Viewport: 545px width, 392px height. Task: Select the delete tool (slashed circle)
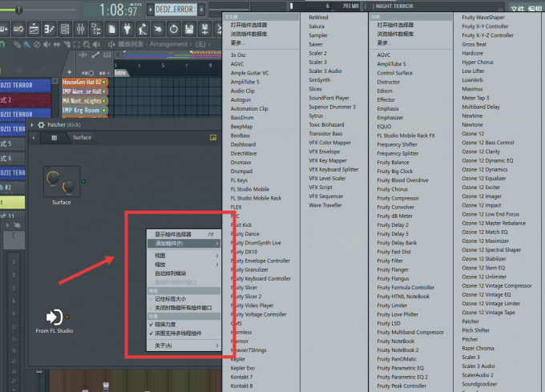[x=37, y=44]
